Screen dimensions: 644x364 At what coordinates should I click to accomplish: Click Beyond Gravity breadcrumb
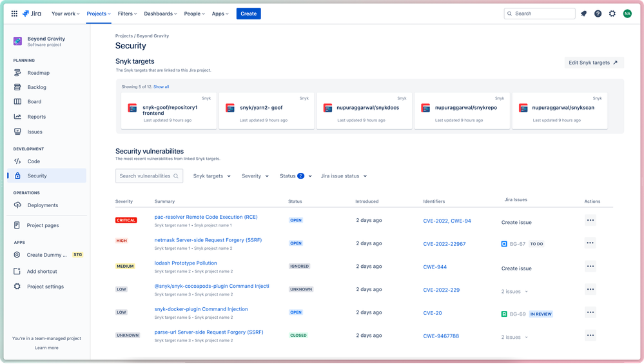coord(153,35)
